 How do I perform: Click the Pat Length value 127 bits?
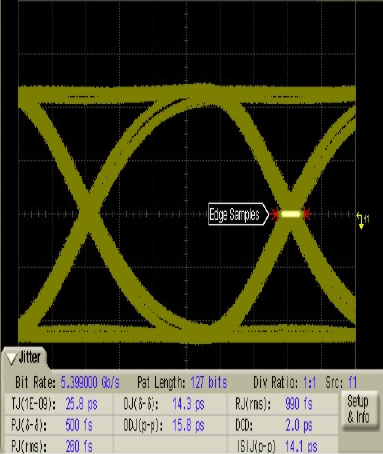(209, 382)
